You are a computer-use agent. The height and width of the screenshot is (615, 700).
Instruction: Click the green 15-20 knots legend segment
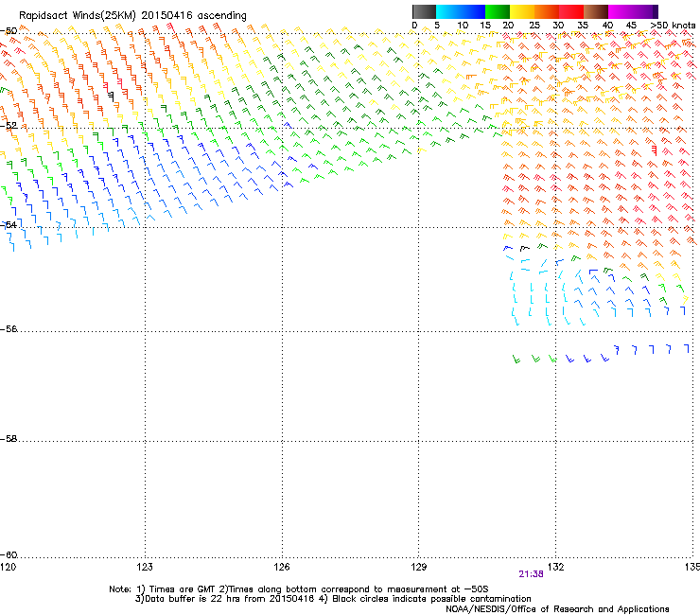pyautogui.click(x=498, y=11)
